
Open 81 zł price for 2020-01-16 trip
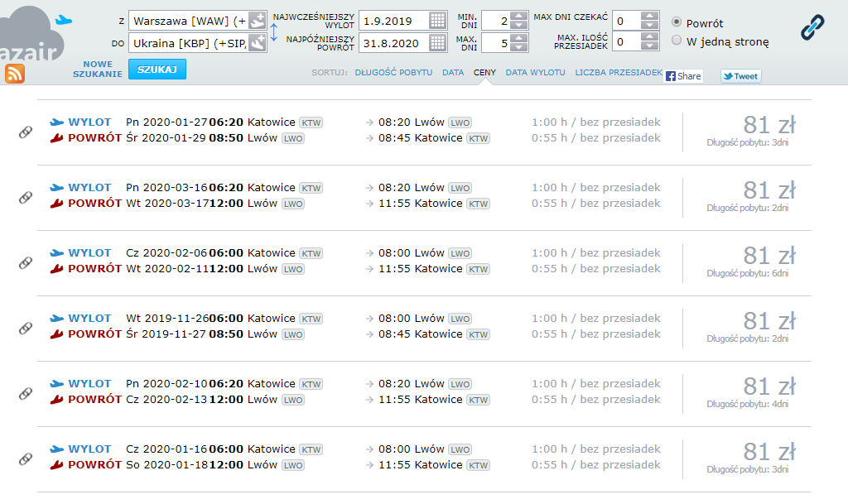pos(769,452)
